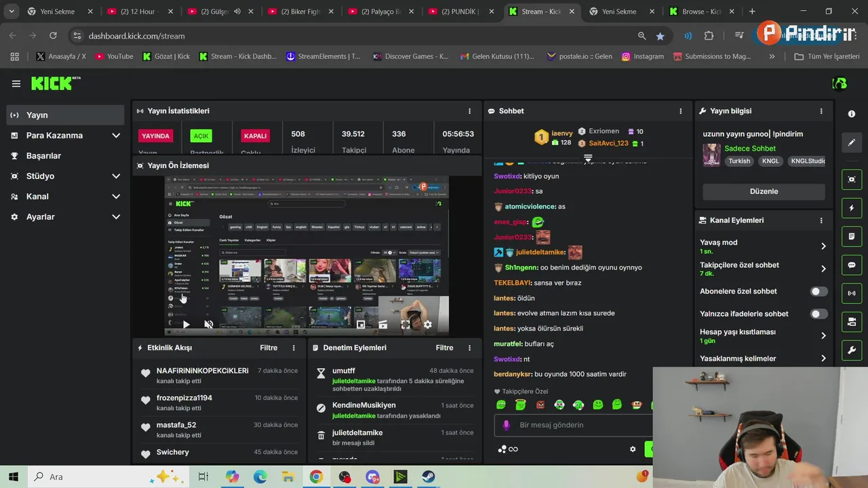Toggle the wrench stream info icon
Screen dimensions: 868x488
pyautogui.click(x=852, y=350)
